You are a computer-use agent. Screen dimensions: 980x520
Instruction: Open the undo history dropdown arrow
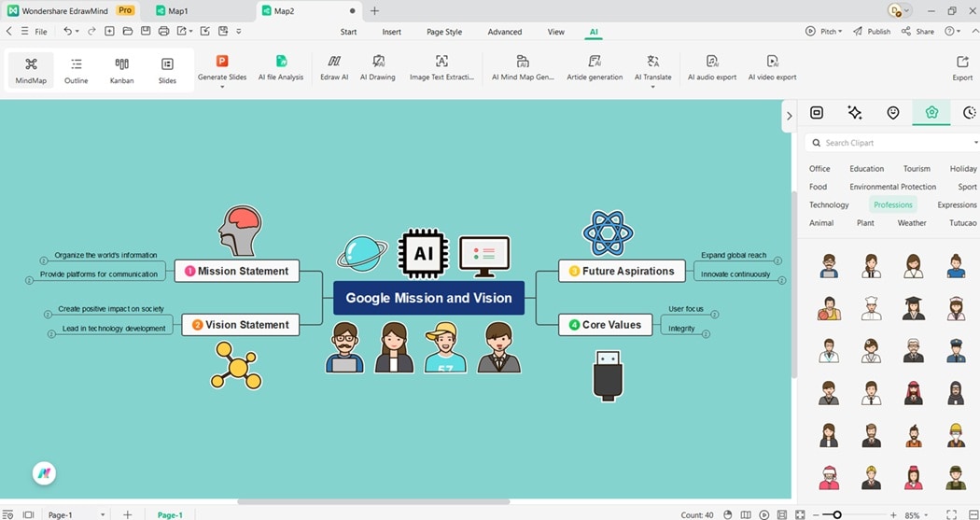pyautogui.click(x=77, y=31)
